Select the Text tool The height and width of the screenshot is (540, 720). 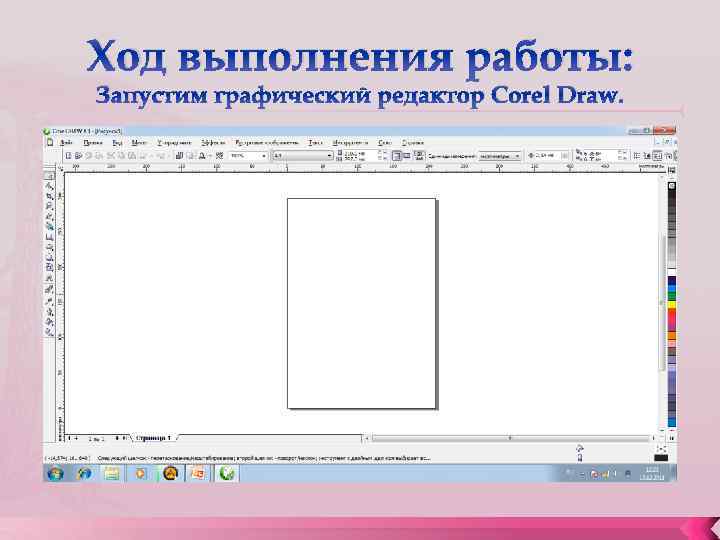[49, 279]
